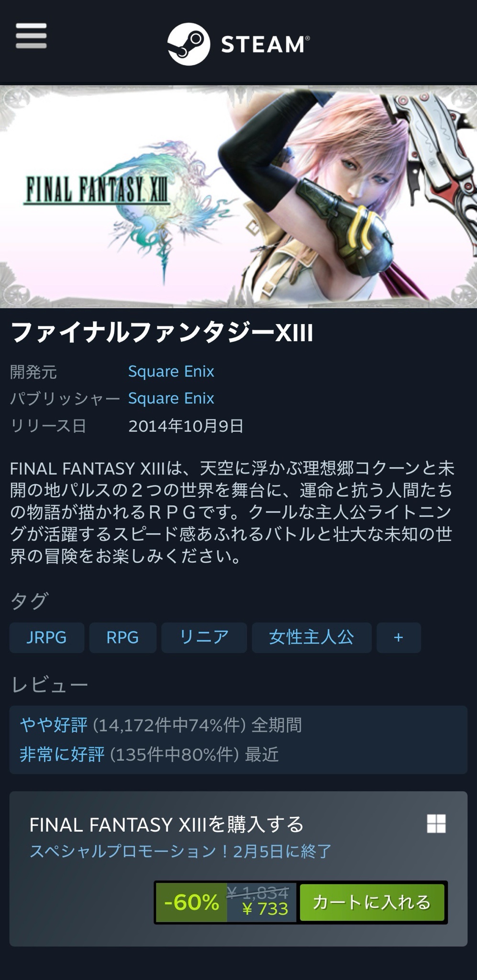This screenshot has height=980, width=477.
Task: Click the -60% discount badge
Action: [x=191, y=902]
